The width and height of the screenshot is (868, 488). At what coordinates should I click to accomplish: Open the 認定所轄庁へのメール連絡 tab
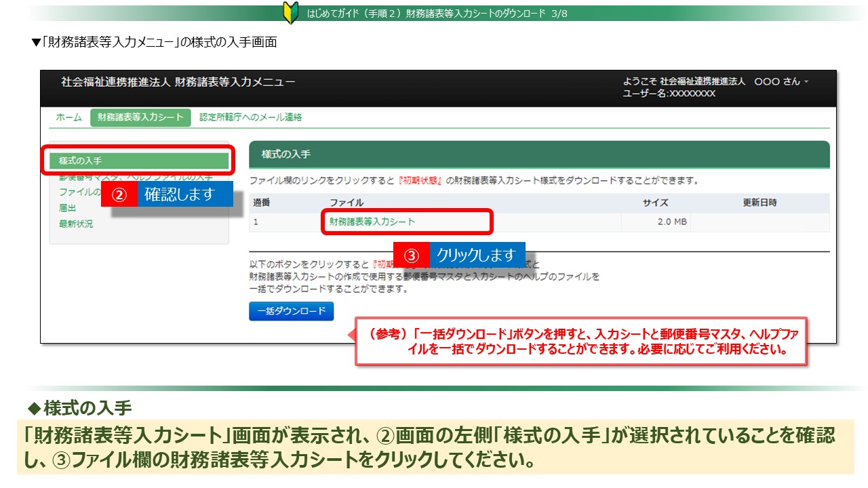tap(250, 117)
